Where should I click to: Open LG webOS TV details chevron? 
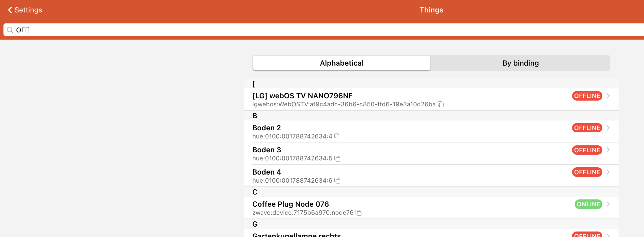pos(608,96)
